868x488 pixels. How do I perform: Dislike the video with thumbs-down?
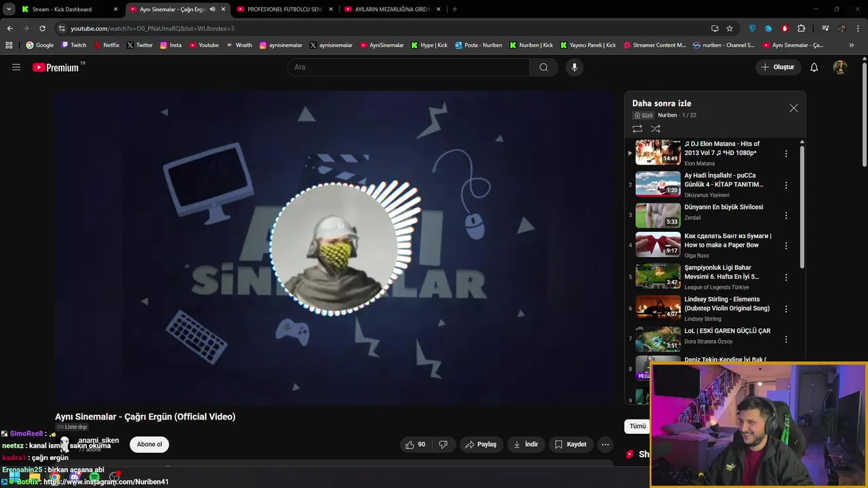[x=443, y=445]
